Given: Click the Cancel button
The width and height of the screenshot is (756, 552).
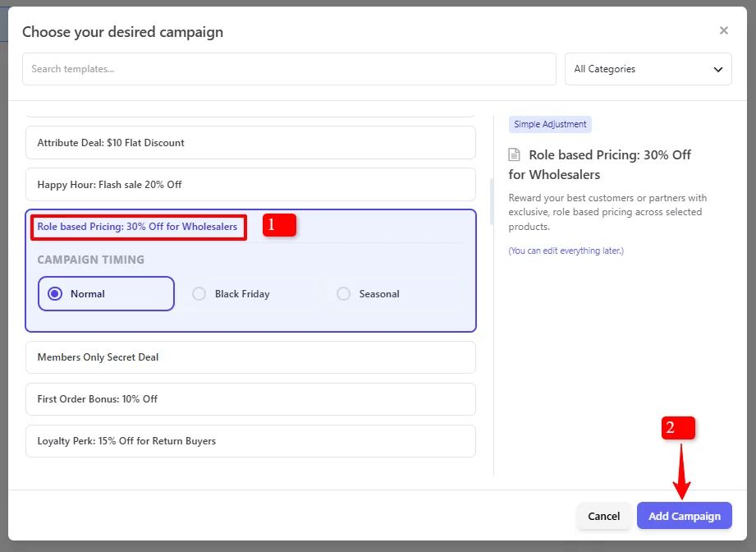Looking at the screenshot, I should (x=603, y=516).
